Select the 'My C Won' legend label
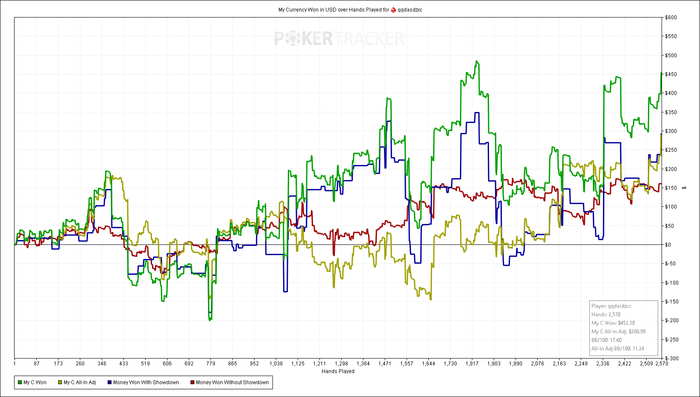Screen dimensions: 700x397 pyautogui.click(x=35, y=382)
